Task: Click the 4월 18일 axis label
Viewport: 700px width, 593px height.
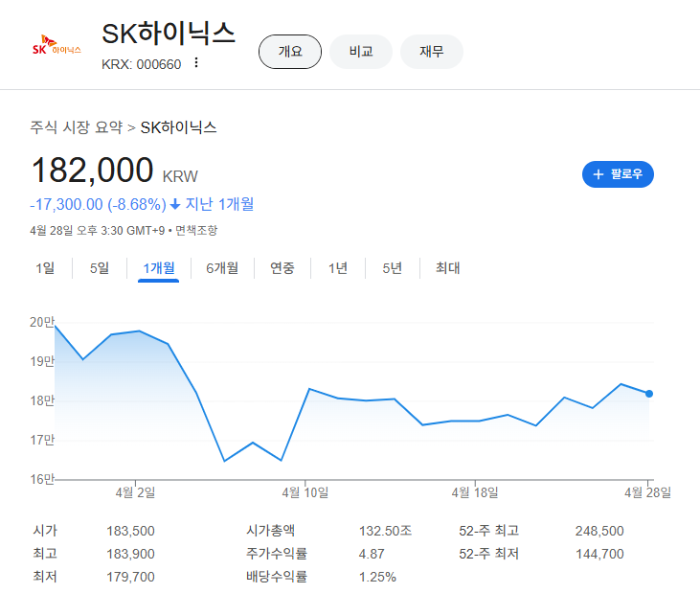Action: point(475,492)
